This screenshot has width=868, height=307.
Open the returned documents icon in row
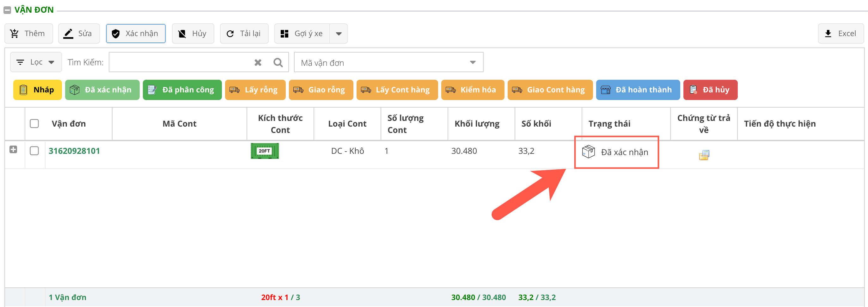[704, 155]
